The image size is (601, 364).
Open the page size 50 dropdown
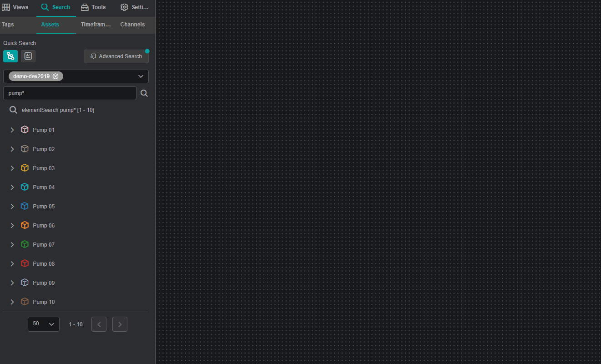click(x=44, y=324)
